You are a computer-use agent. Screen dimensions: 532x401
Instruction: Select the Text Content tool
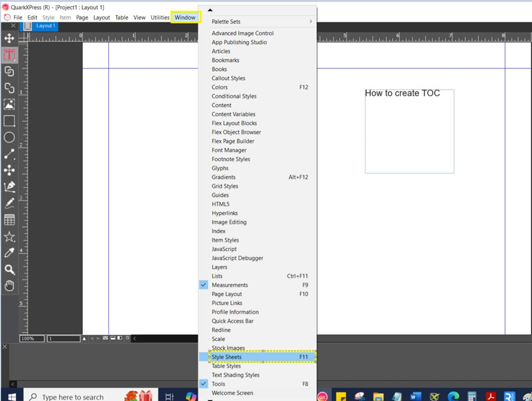pyautogui.click(x=9, y=55)
